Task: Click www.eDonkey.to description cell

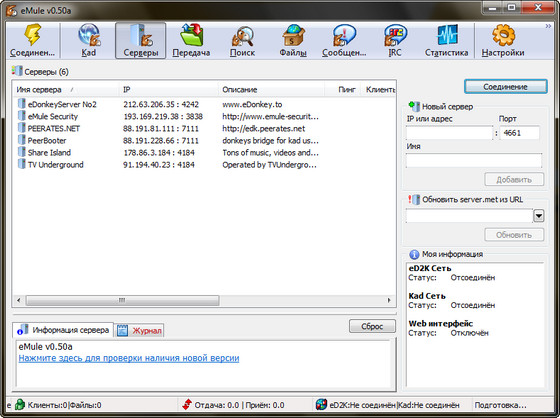Action: [x=252, y=104]
